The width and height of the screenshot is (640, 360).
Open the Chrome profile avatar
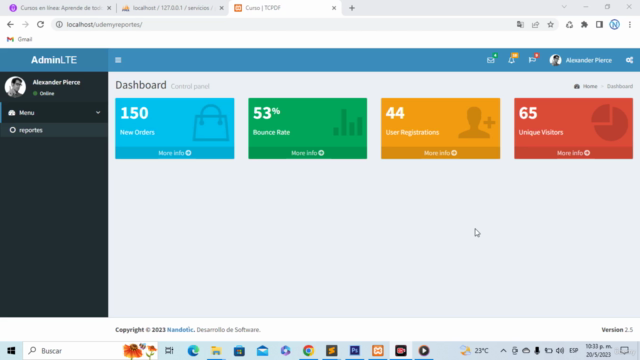(x=614, y=24)
